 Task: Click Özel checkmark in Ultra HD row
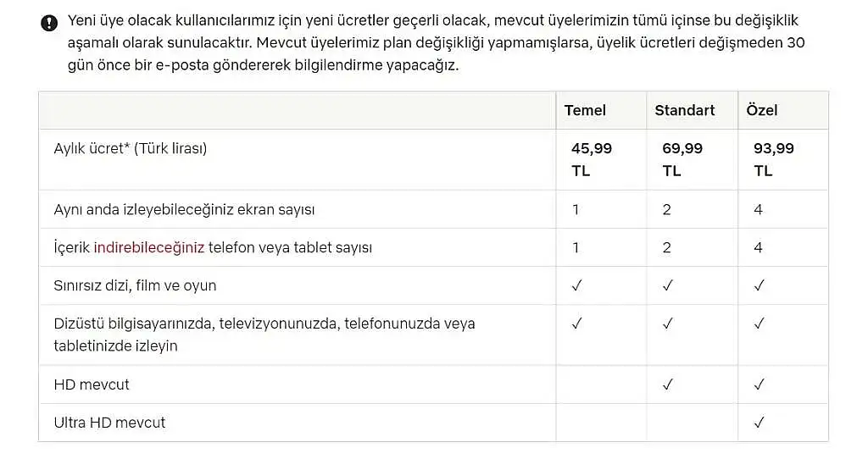click(759, 423)
